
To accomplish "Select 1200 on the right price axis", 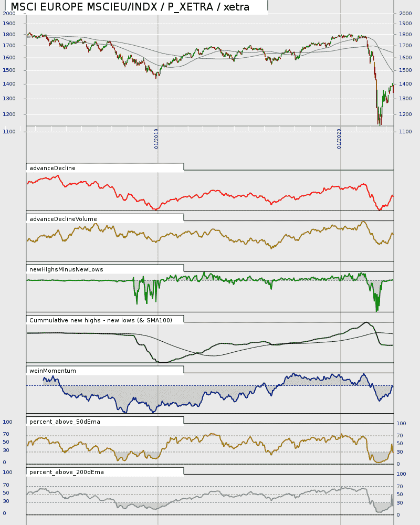I will (x=405, y=114).
